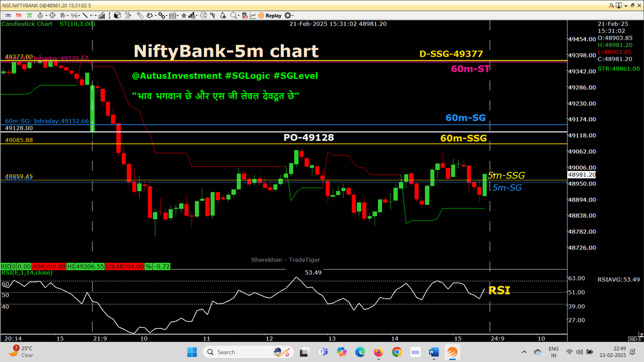The width and height of the screenshot is (644, 362).
Task: Open Microsoft Edge from taskbar
Action: pos(360,352)
